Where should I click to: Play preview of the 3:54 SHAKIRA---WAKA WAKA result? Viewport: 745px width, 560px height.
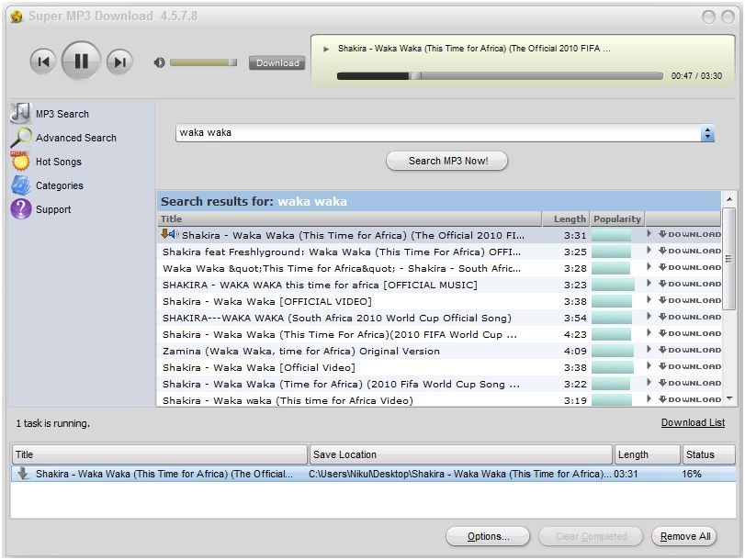[x=649, y=317]
